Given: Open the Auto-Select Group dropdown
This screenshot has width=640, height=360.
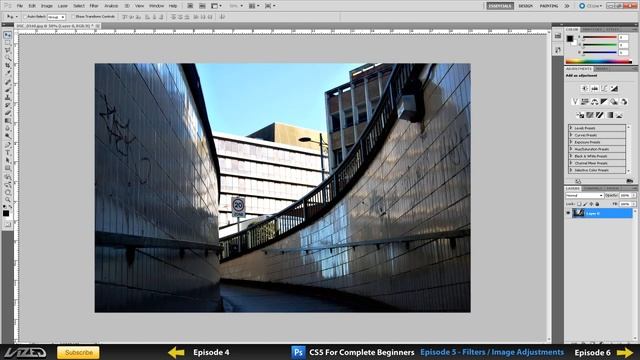Looking at the screenshot, I should point(56,17).
